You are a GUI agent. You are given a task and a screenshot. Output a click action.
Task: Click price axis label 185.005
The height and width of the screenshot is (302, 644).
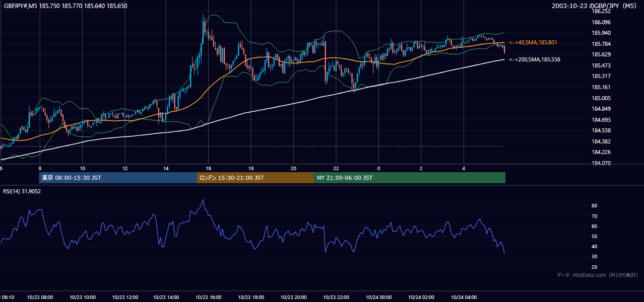tap(601, 98)
